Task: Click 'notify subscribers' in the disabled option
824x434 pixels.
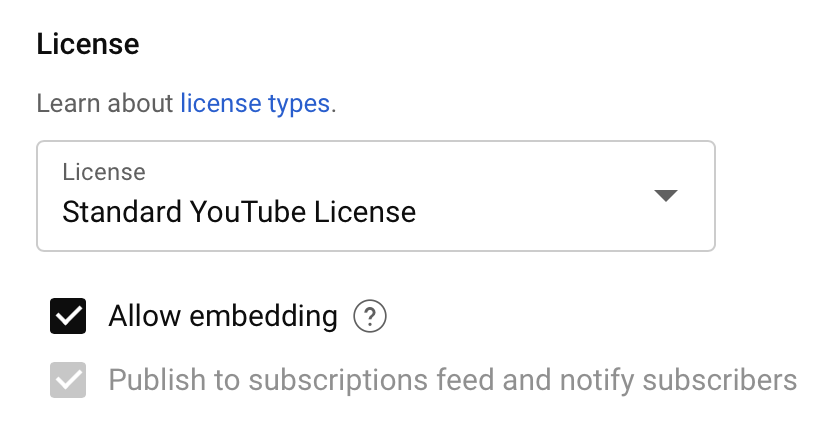Action: tap(678, 380)
